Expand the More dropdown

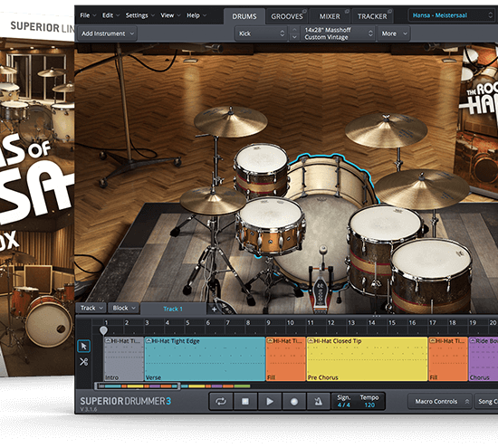[x=394, y=33]
